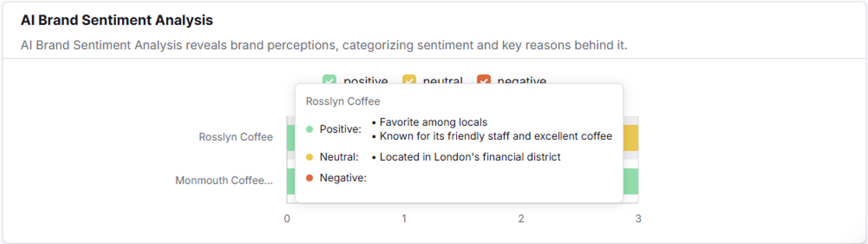Click 'Located in London's financial district' text
This screenshot has width=868, height=244.
pos(470,157)
